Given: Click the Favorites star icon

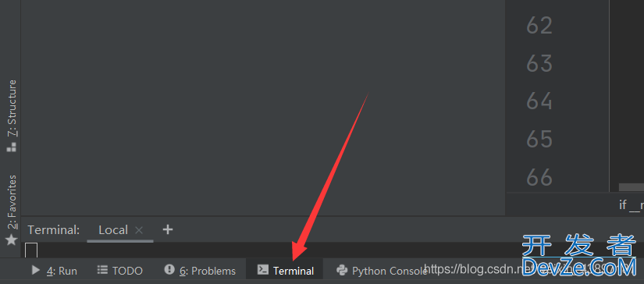Looking at the screenshot, I should point(11,240).
